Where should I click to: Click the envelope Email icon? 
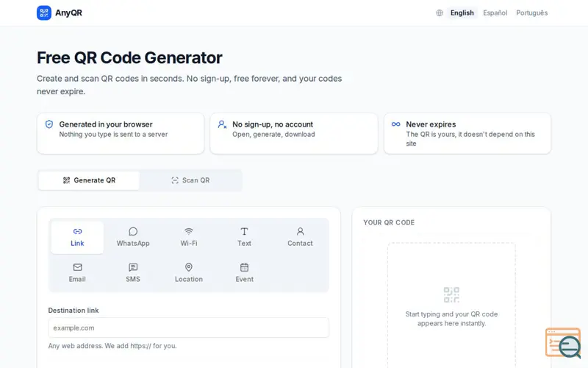pos(77,267)
